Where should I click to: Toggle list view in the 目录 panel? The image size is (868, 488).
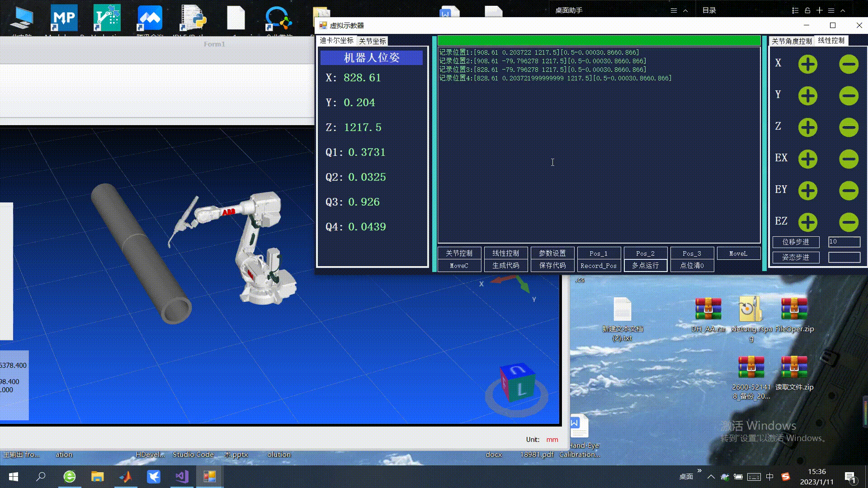tap(795, 10)
